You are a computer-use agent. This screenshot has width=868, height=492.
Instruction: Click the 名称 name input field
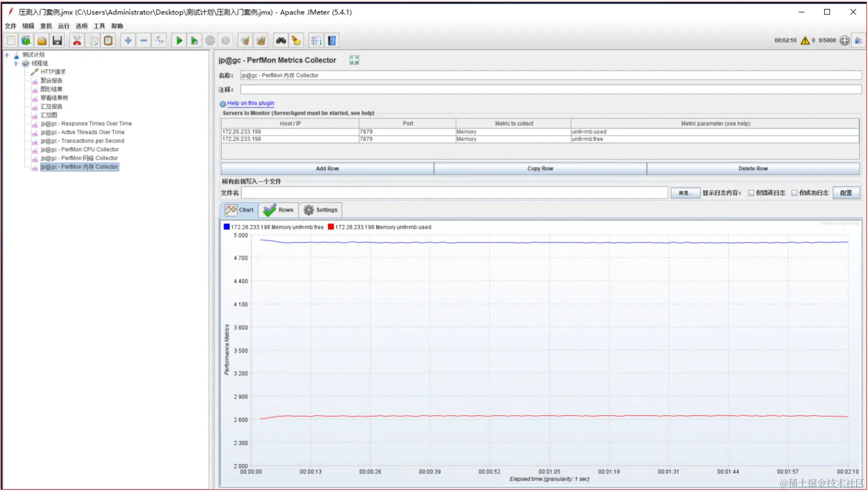pos(551,76)
